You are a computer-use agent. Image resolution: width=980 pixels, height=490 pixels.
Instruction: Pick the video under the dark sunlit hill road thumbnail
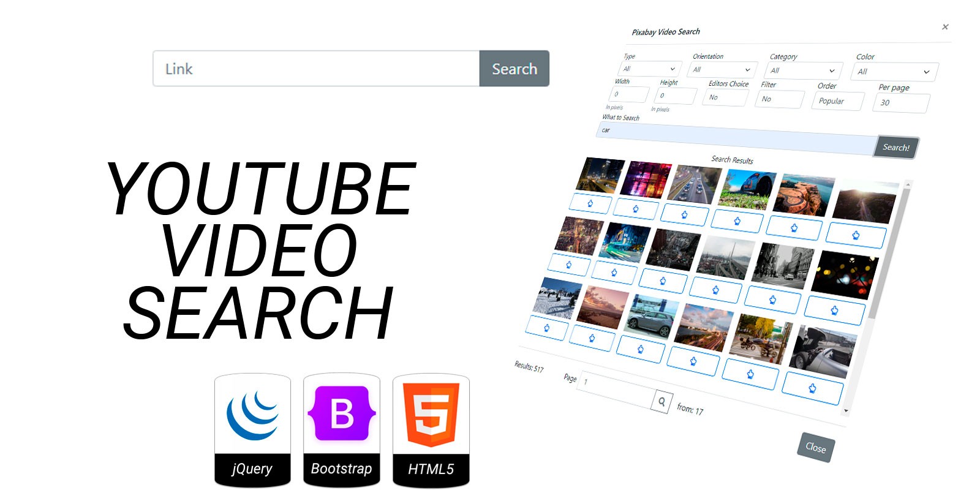click(856, 235)
